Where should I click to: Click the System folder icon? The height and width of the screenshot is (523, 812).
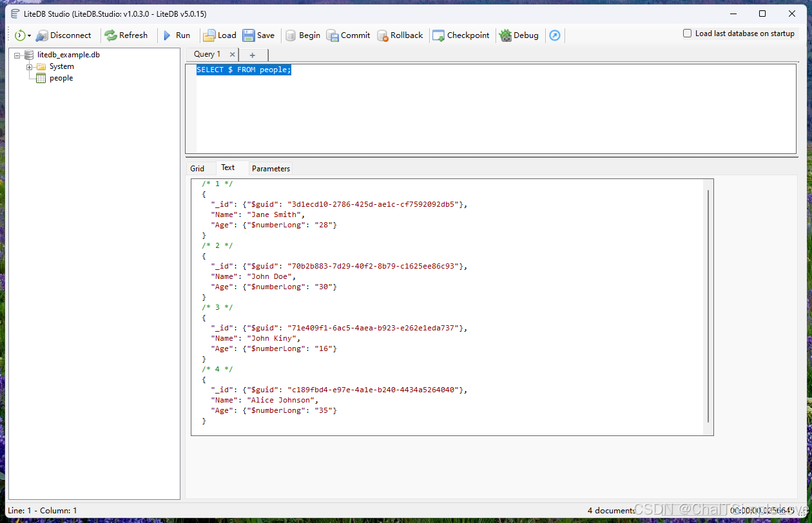click(x=41, y=66)
